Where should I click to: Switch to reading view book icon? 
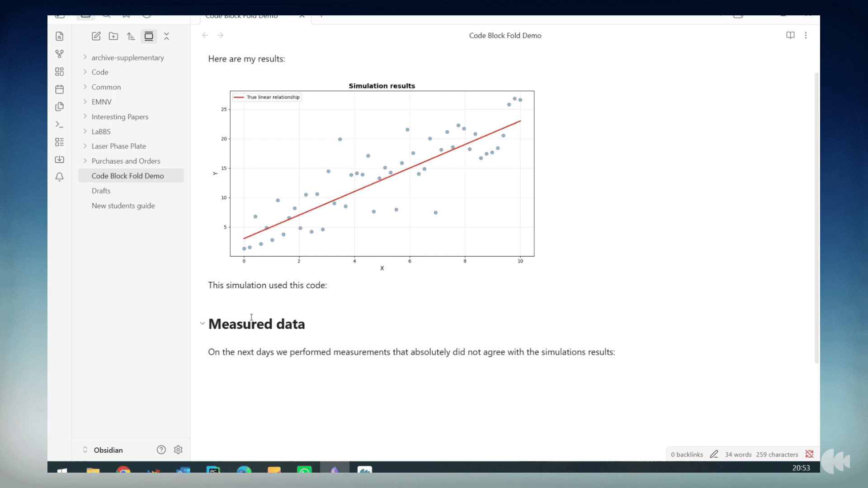(790, 35)
